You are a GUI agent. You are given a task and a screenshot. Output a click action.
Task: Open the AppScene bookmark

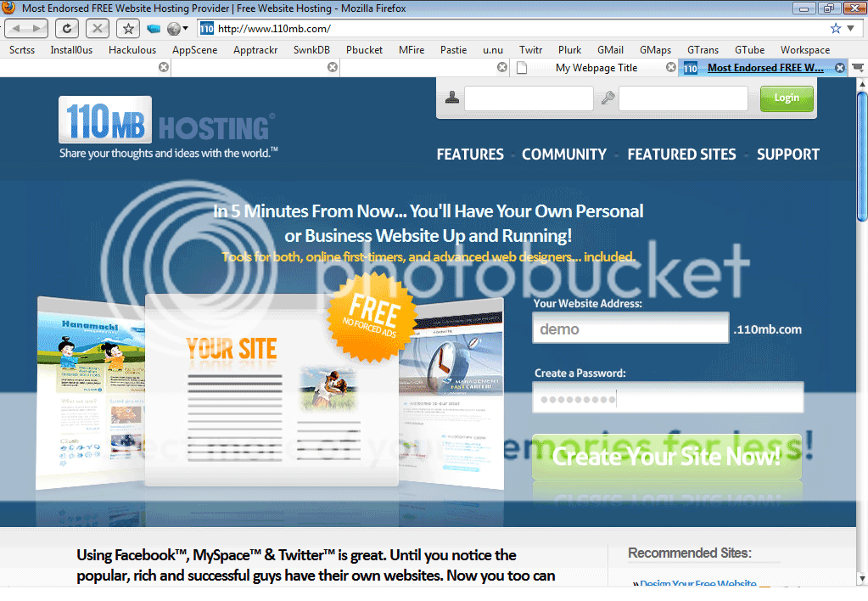coord(195,50)
